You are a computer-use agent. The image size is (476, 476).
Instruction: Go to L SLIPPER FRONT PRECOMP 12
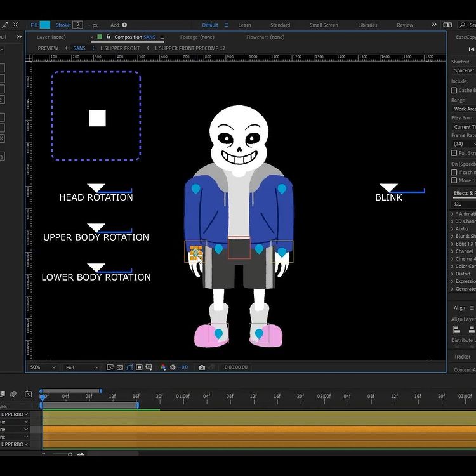(x=190, y=48)
